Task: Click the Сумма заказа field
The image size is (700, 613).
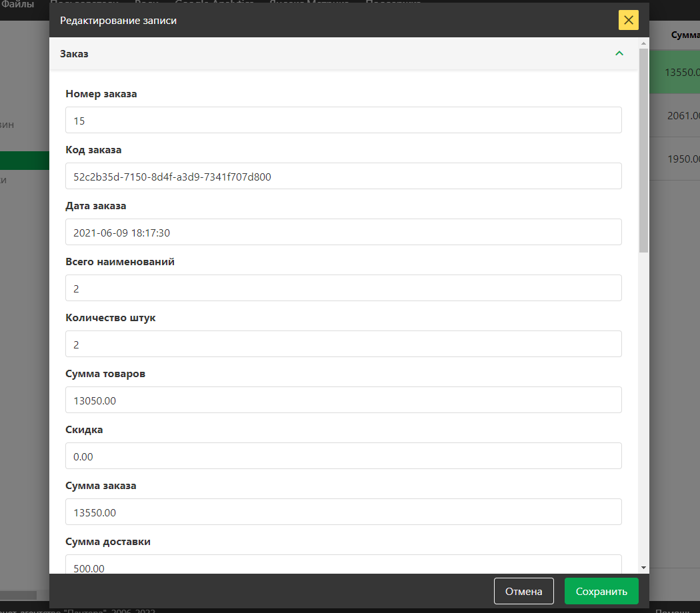Action: click(x=343, y=512)
